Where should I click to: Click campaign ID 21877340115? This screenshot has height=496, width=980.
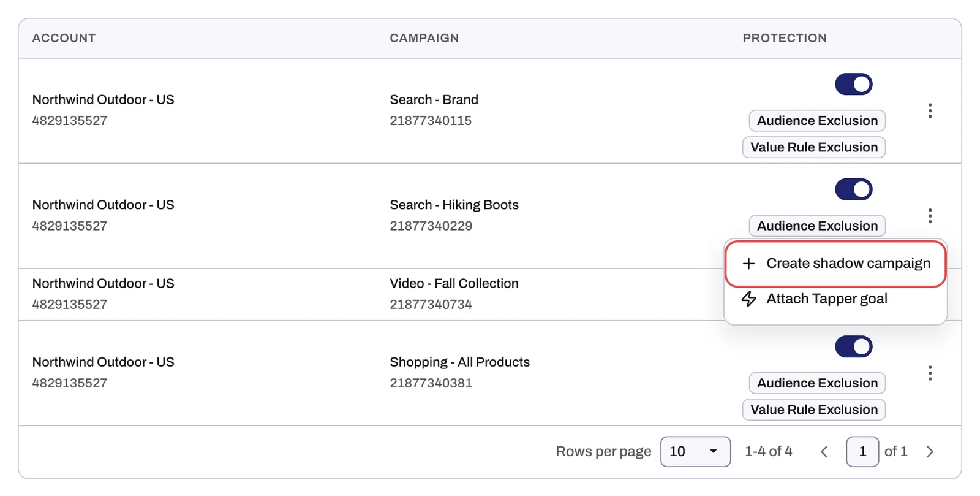coord(431,121)
